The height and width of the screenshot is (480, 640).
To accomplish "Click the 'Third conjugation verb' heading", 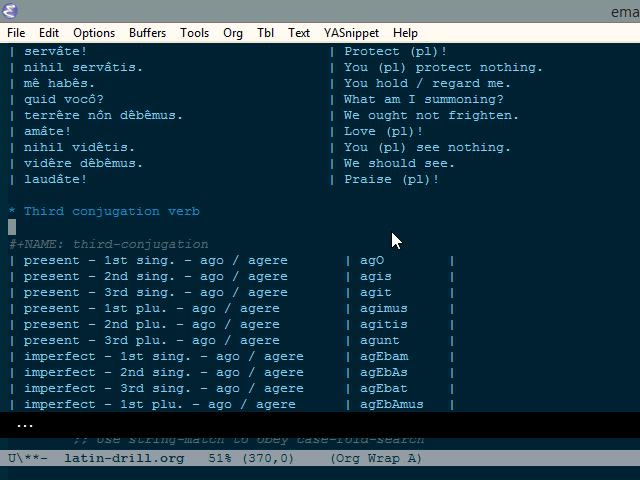I will point(112,211).
